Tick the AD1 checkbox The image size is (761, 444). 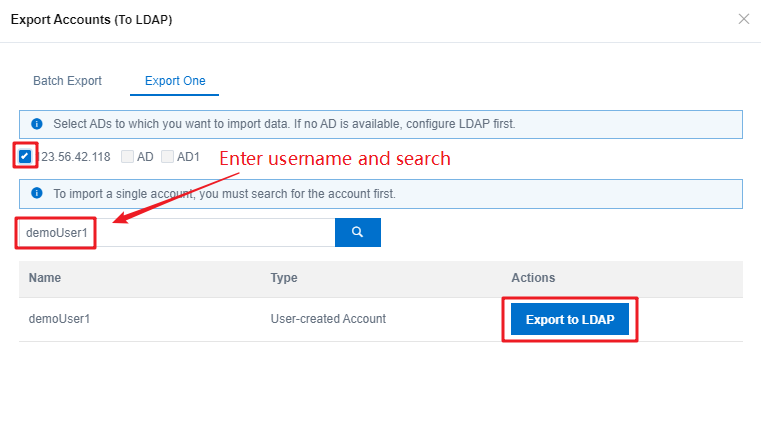tap(167, 156)
